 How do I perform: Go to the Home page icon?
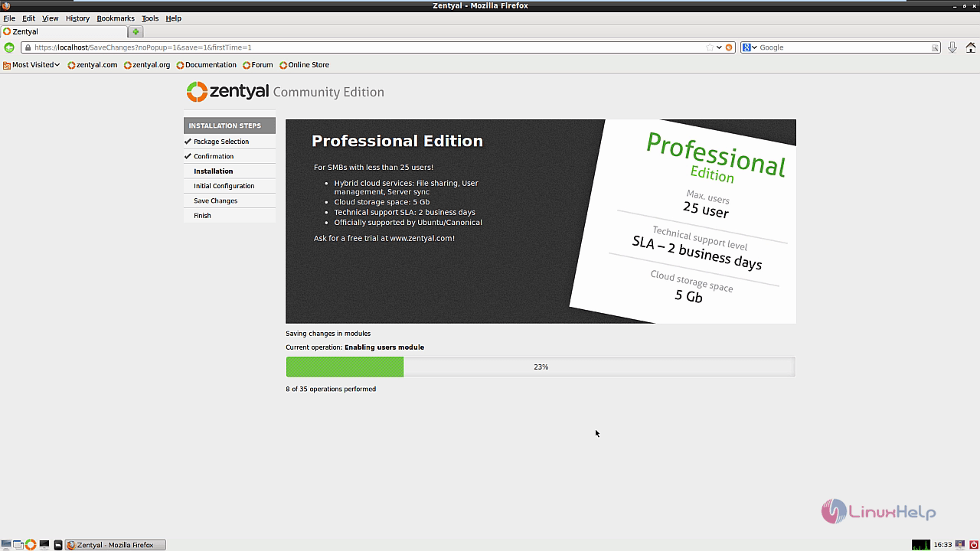(x=969, y=47)
